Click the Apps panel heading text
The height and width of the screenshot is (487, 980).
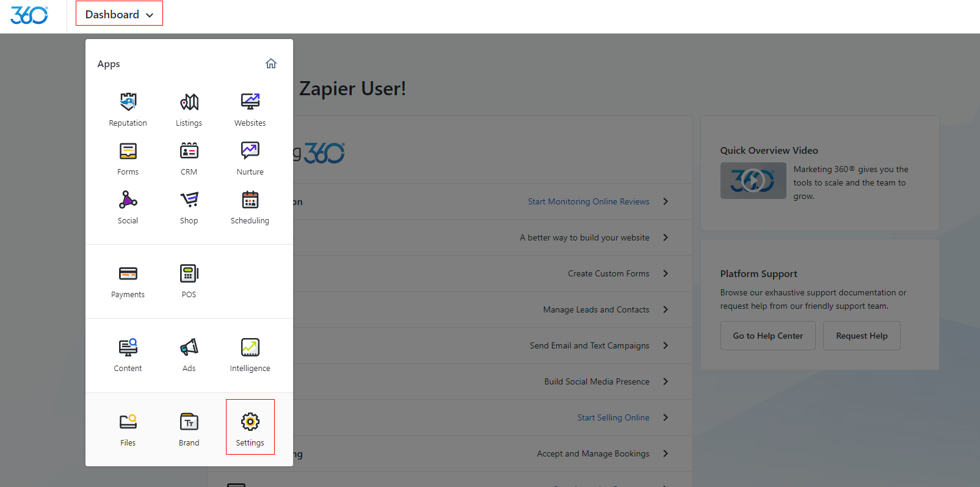pos(109,64)
